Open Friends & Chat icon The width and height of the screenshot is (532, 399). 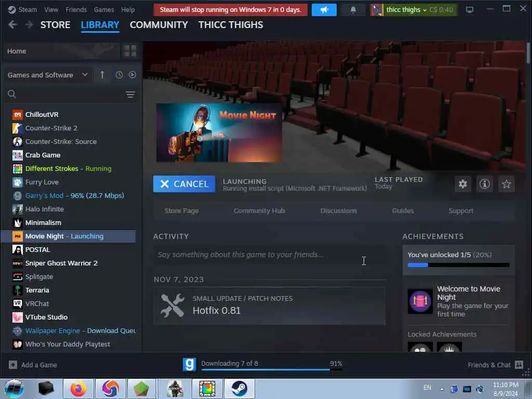pyautogui.click(x=519, y=365)
